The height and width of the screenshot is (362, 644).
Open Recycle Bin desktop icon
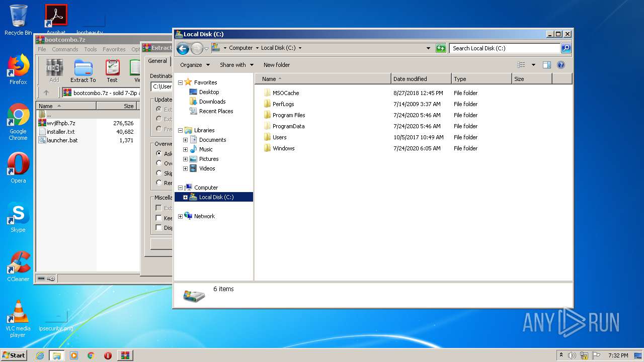(18, 20)
